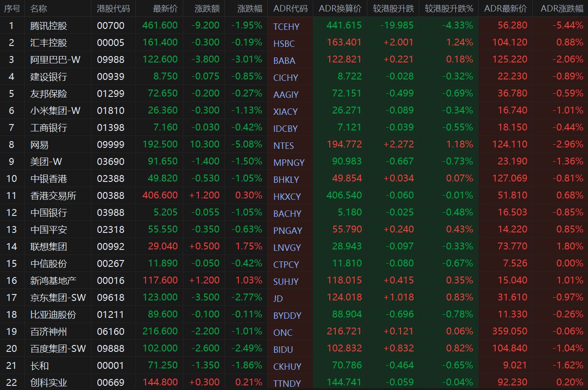Select the stock name 中国银行
Screen dimensions: 588x390
pyautogui.click(x=49, y=213)
